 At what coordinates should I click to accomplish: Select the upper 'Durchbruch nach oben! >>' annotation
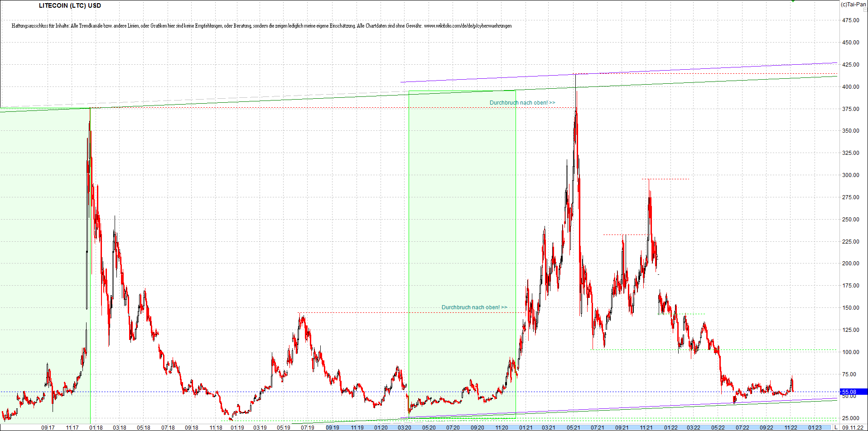tap(522, 103)
